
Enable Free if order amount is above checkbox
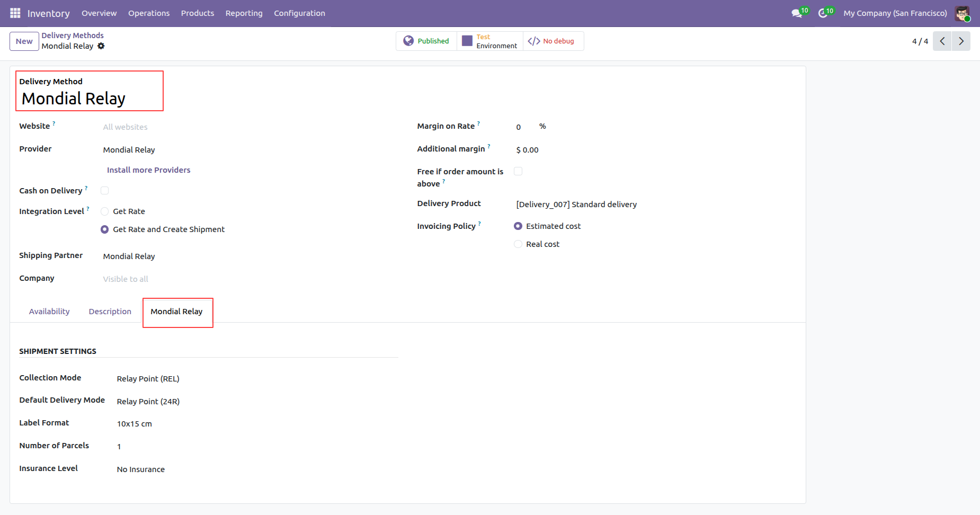pyautogui.click(x=518, y=171)
